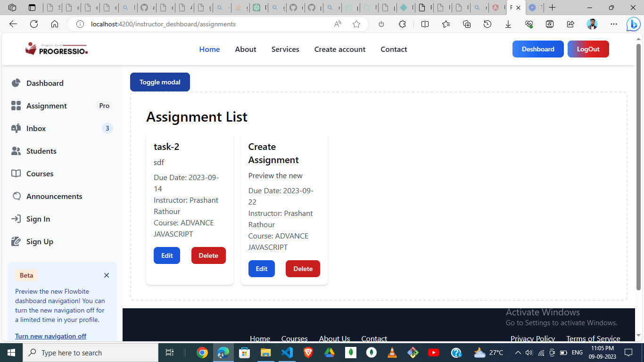Click the Announcements icon in sidebar
This screenshot has height=362, width=644.
(16, 196)
